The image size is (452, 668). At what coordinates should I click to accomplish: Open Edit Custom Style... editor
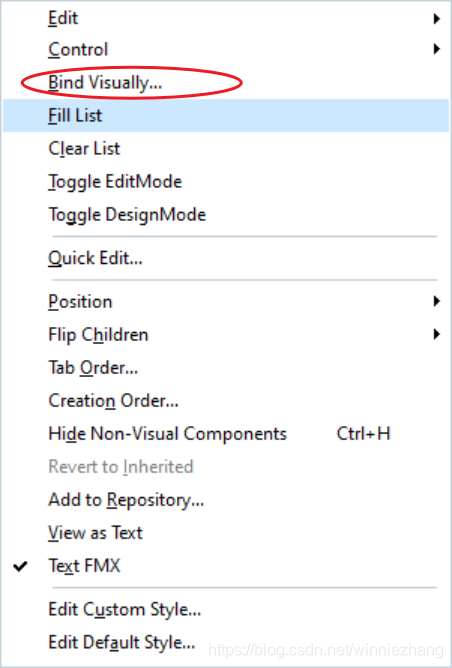tap(226, 610)
